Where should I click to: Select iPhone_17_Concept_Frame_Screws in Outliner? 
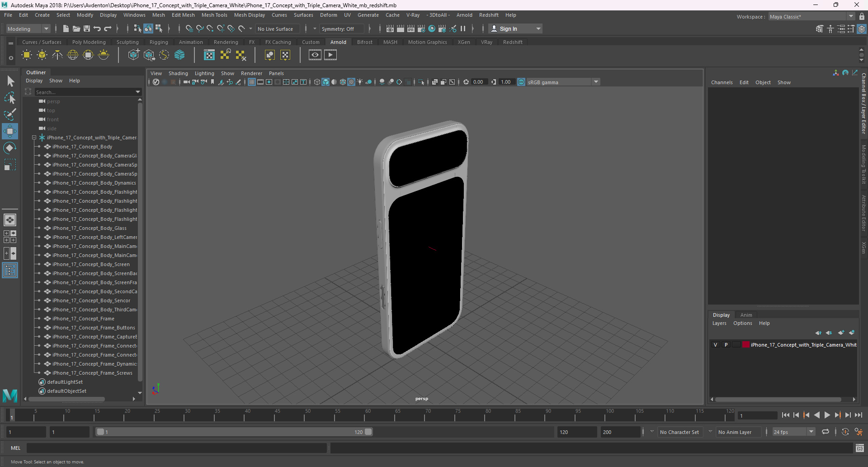92,373
